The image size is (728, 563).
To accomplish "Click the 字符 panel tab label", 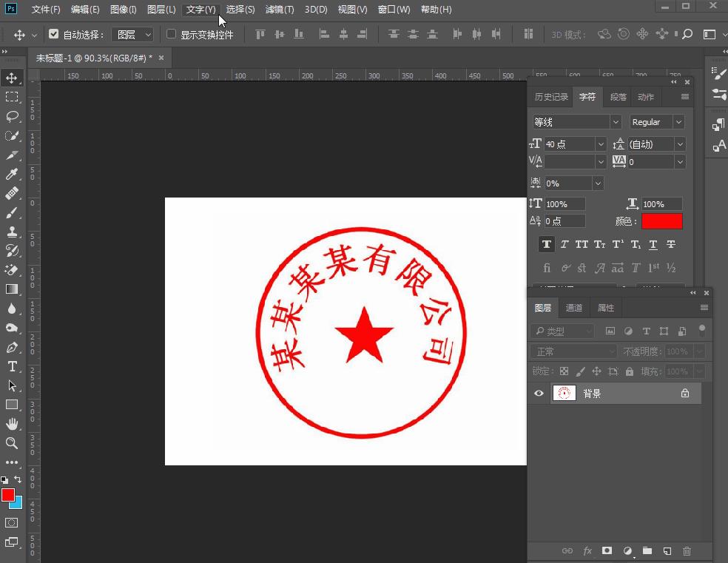I will coord(587,96).
